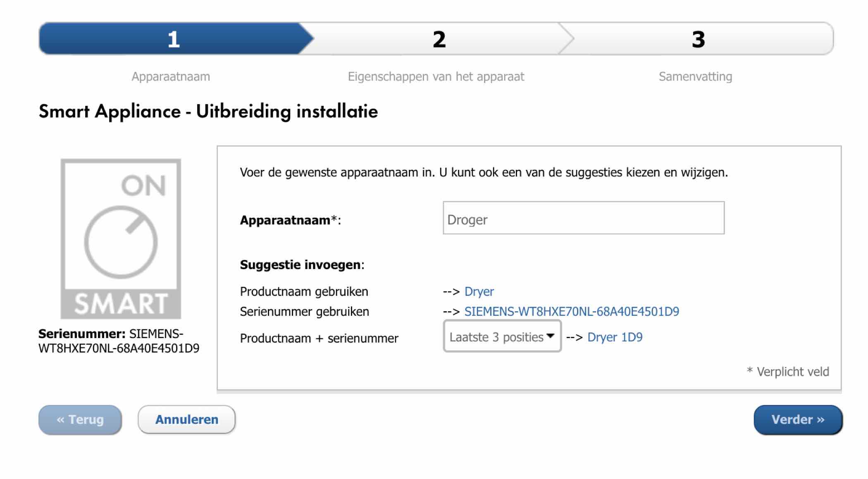Image resolution: width=868 pixels, height=479 pixels.
Task: Choose the 'Dryer 1D9' suggestion link
Action: point(615,337)
